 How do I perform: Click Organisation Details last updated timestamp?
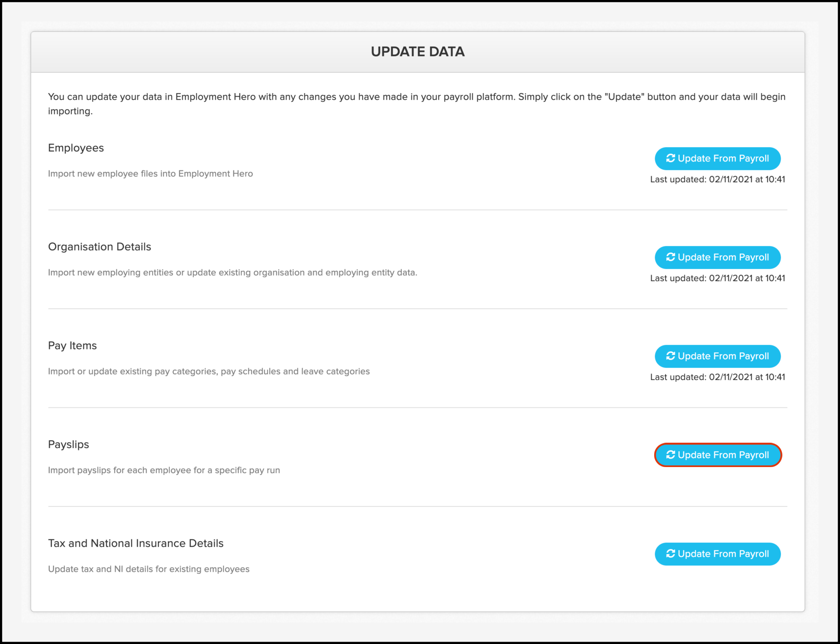pos(718,278)
